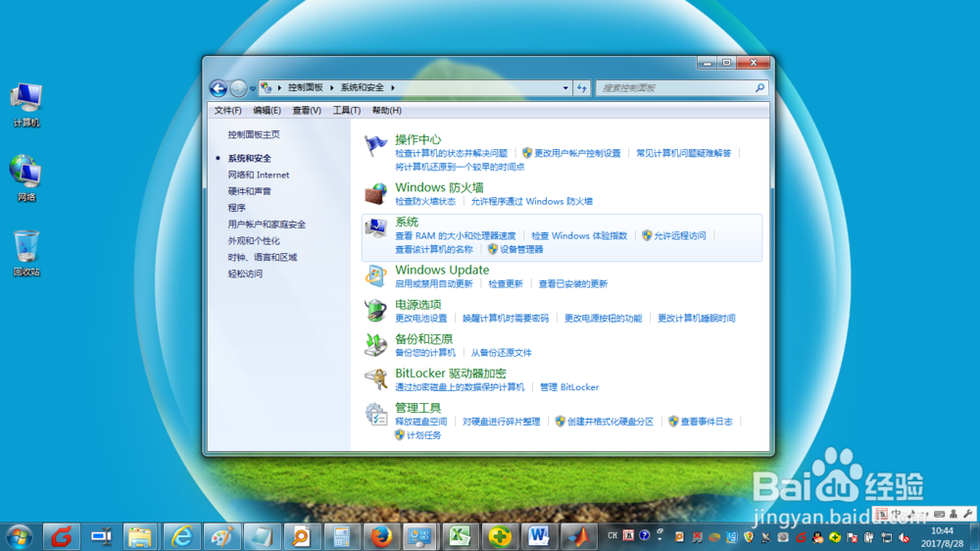Open 计算机 desktop icon

click(26, 105)
